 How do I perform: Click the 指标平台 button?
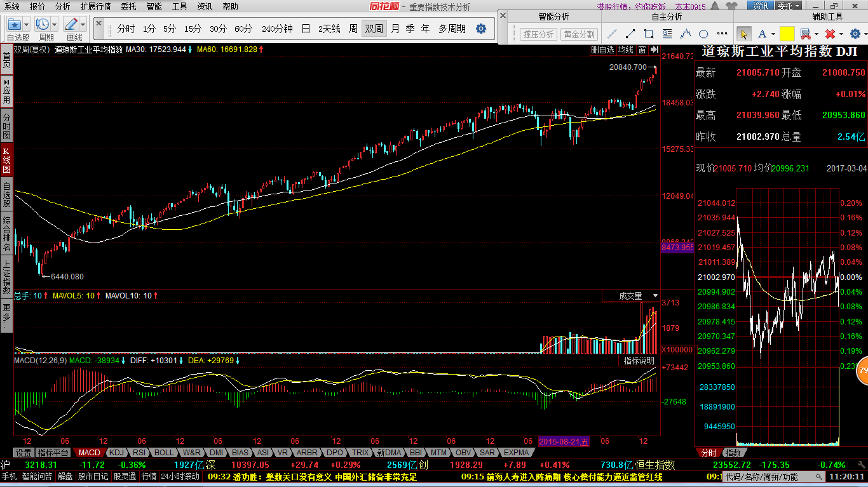point(53,453)
